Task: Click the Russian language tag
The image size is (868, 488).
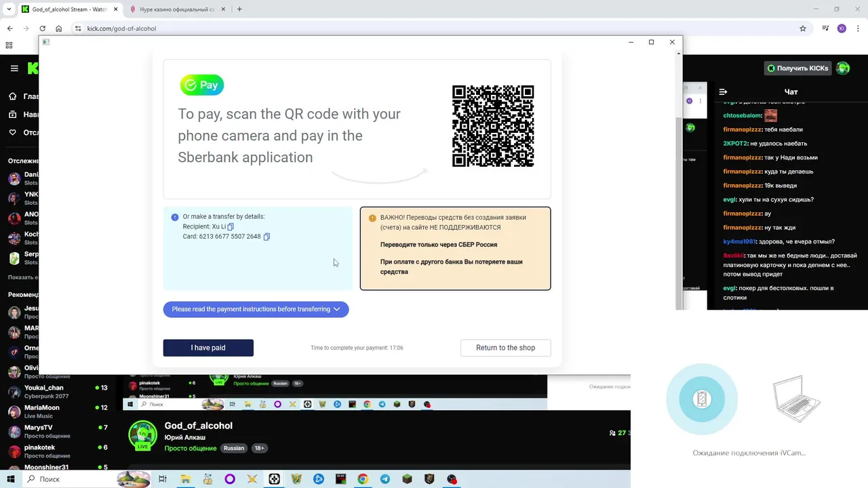Action: point(234,448)
